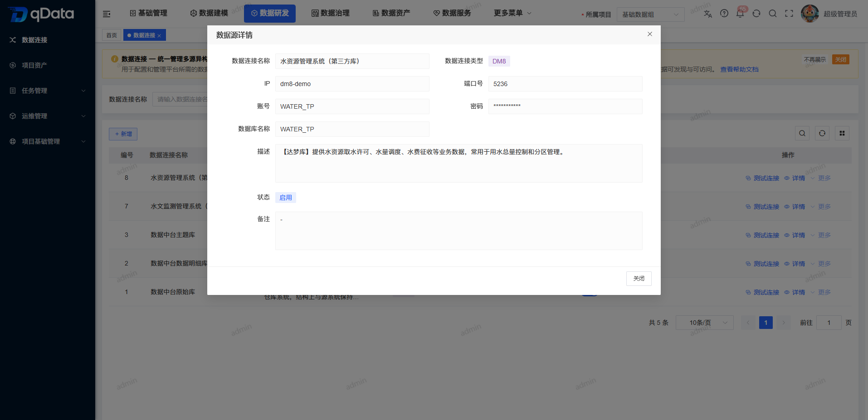The width and height of the screenshot is (868, 420).
Task: Open the help question-mark icon
Action: (x=724, y=14)
